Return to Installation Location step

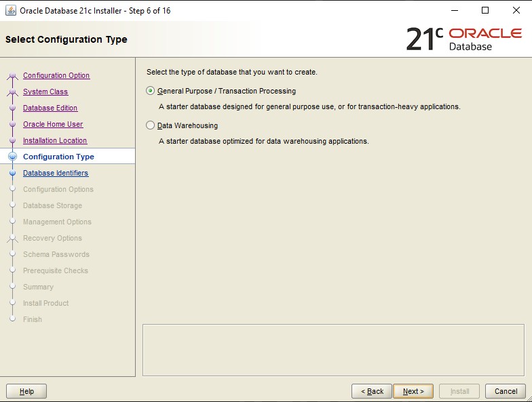tap(55, 140)
